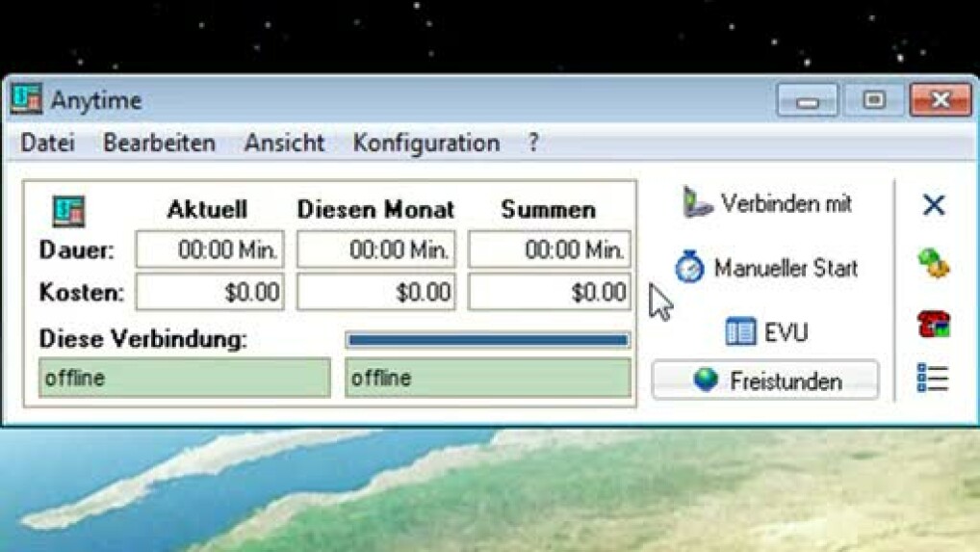Viewport: 980px width, 552px height.
Task: Open the Ansicht menu
Action: [284, 144]
